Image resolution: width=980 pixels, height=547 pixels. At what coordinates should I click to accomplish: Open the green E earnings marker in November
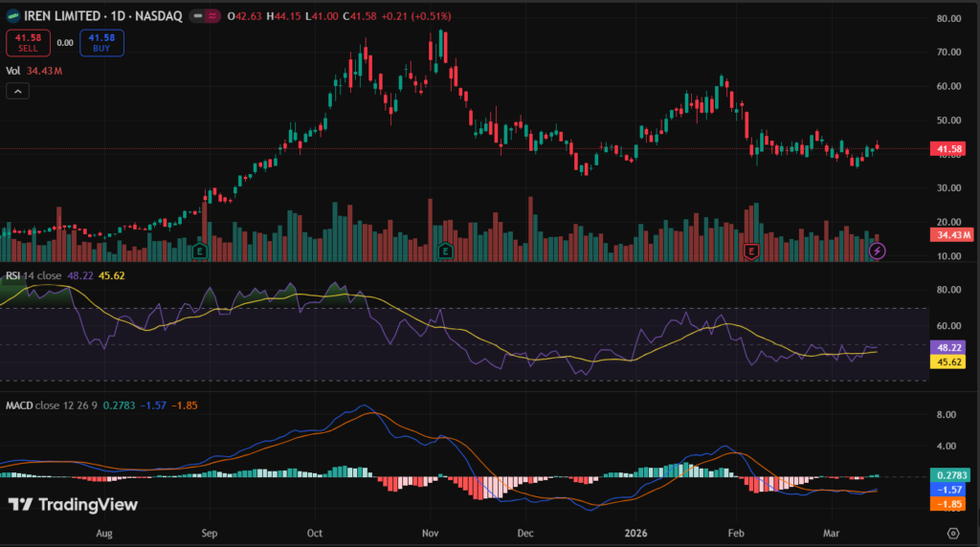tap(445, 251)
